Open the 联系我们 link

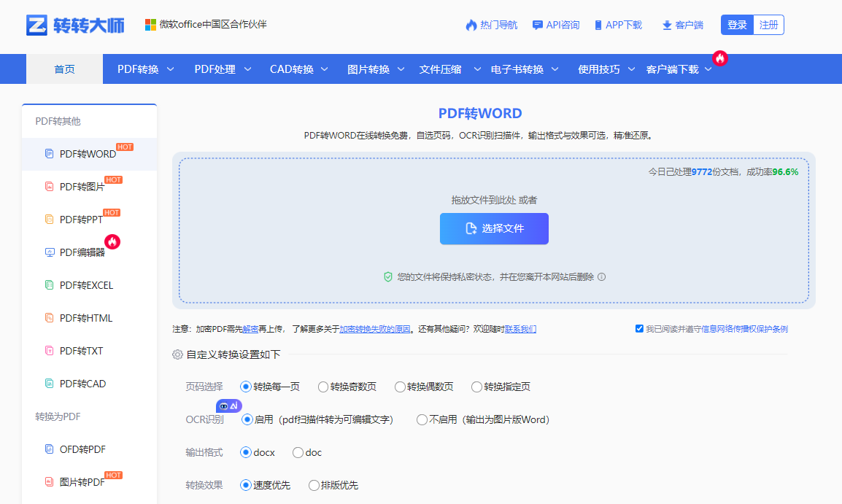click(520, 329)
